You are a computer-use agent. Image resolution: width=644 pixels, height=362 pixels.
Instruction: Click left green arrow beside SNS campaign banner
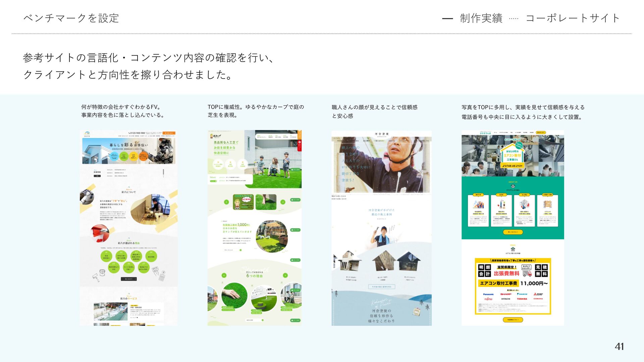[x=226, y=202]
